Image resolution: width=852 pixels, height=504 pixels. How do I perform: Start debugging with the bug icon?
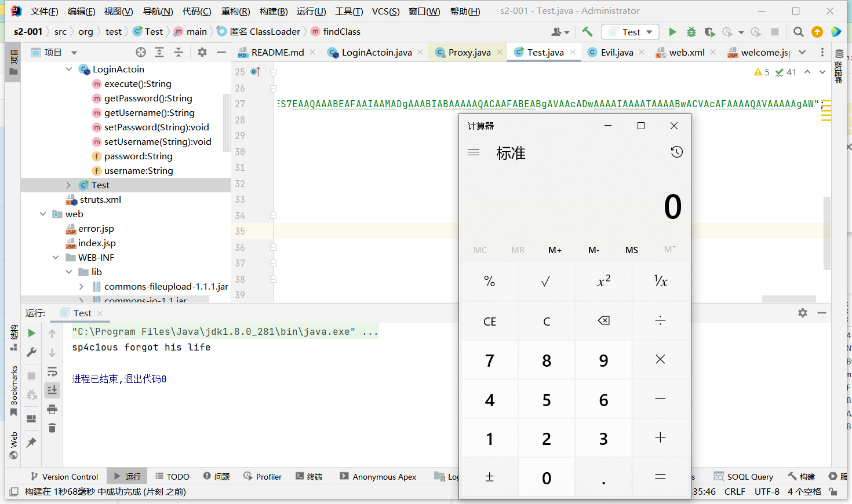click(691, 32)
